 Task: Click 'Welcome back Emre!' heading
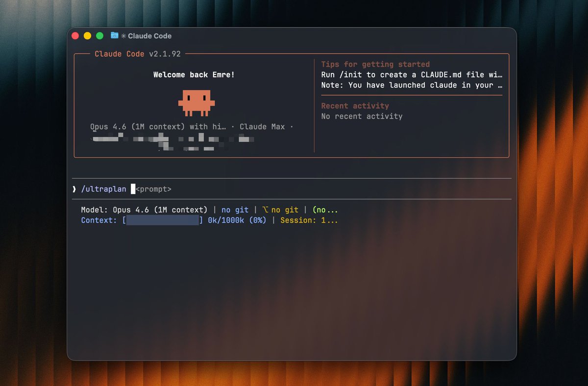(194, 75)
